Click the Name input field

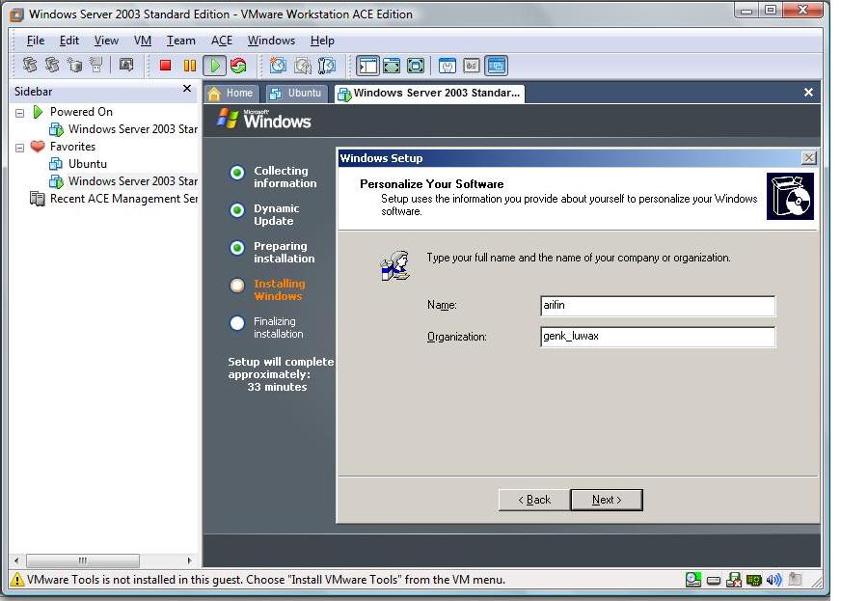coord(658,306)
